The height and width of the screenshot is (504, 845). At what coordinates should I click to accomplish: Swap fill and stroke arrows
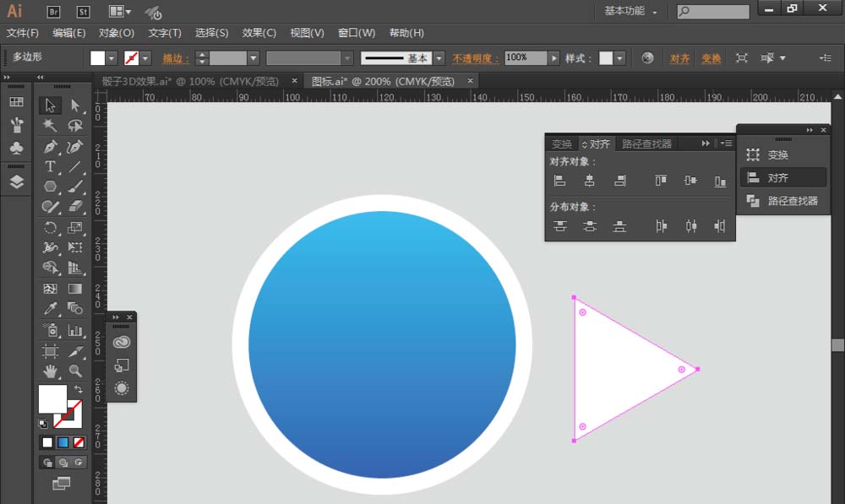[x=78, y=389]
